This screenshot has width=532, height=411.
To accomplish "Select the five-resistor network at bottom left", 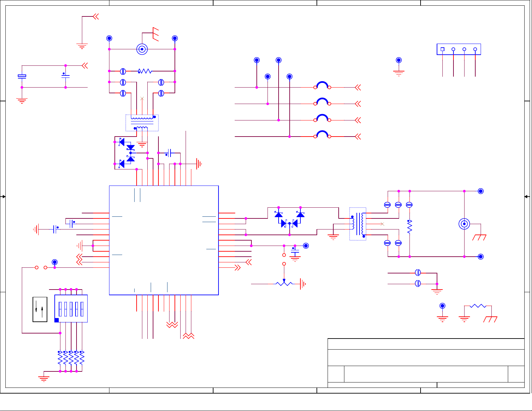I will pyautogui.click(x=71, y=358).
